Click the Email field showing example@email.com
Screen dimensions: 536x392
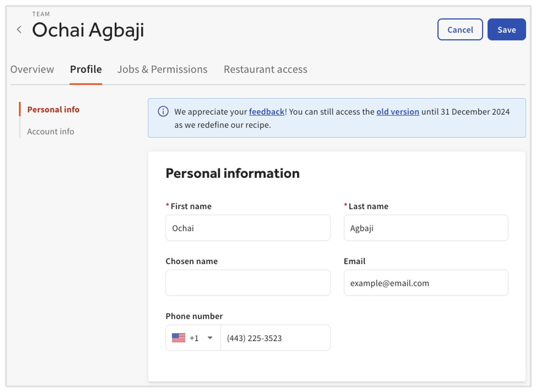tap(426, 283)
